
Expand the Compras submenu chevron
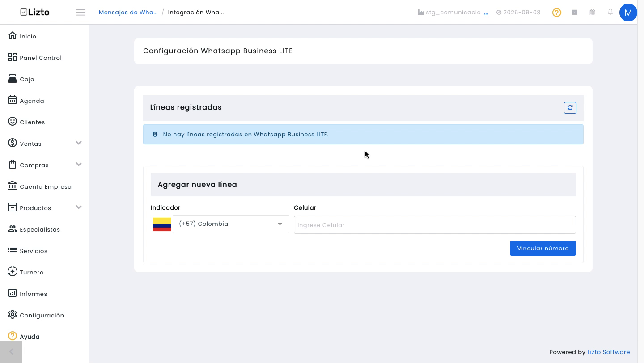pyautogui.click(x=79, y=165)
